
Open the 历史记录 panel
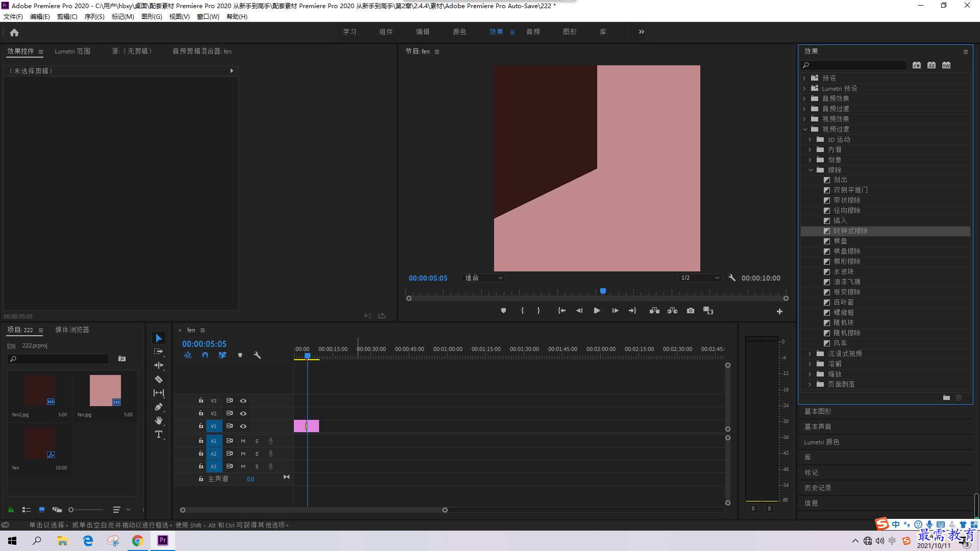click(x=818, y=488)
